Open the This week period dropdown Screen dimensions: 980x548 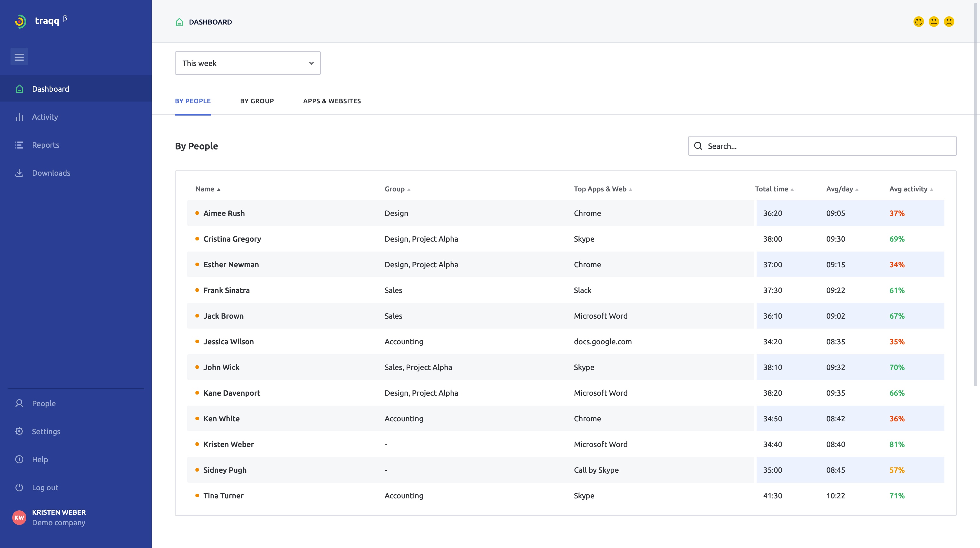click(248, 63)
